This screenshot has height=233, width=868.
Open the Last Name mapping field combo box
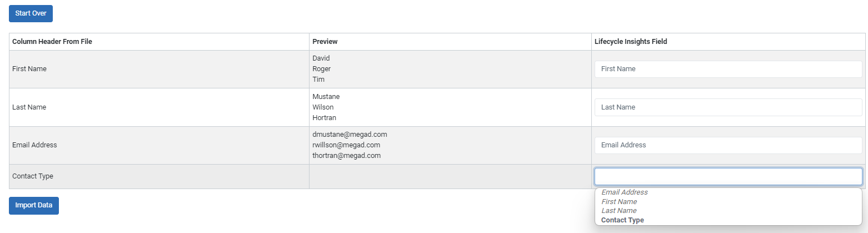tap(728, 107)
